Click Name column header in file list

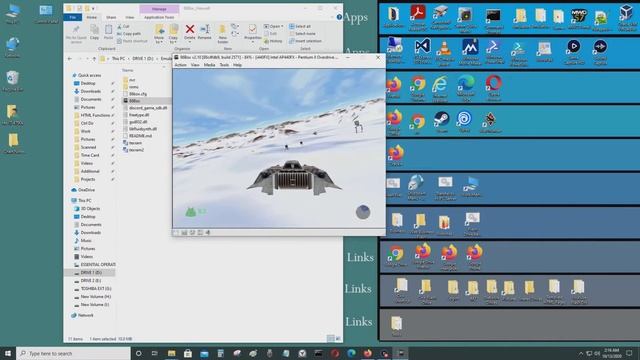coord(128,70)
